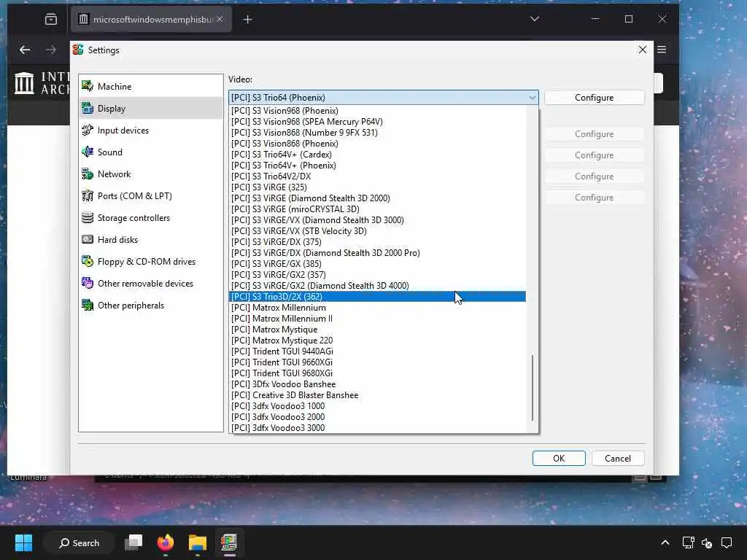Choose [PCI] S3 Trio64V+ (Phoenix)

(x=377, y=166)
